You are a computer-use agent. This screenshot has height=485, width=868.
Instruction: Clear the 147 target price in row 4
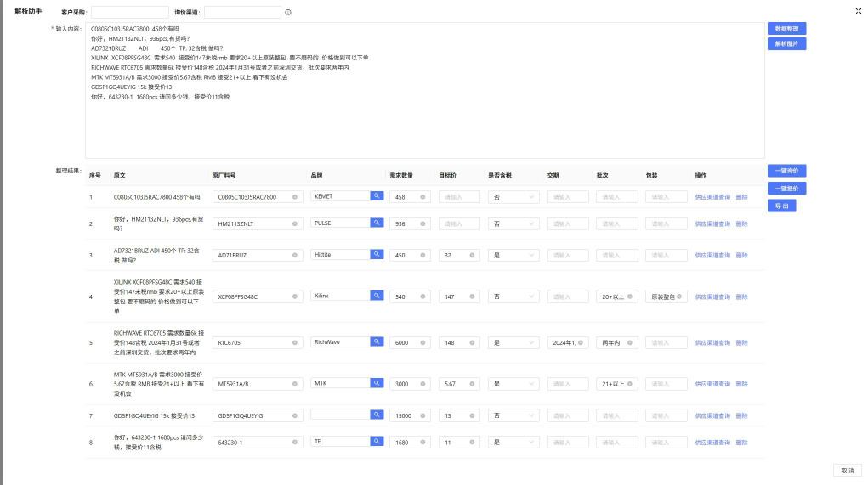(473, 296)
